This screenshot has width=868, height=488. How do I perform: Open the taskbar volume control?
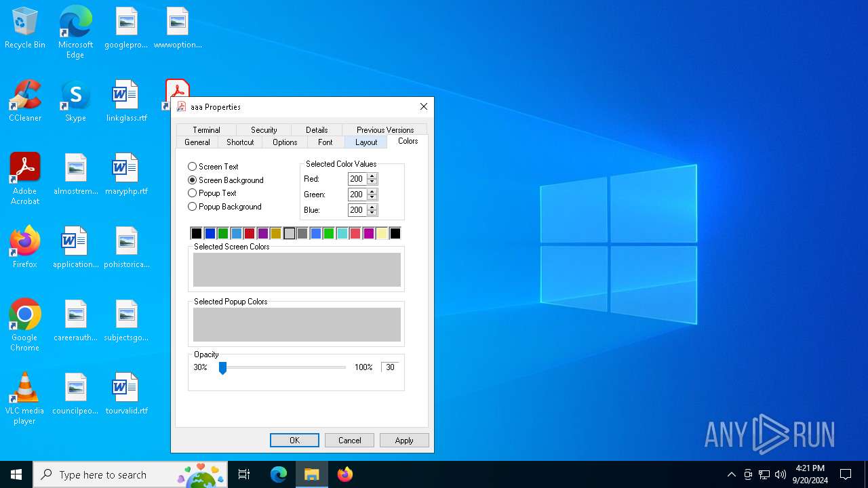[x=781, y=474]
